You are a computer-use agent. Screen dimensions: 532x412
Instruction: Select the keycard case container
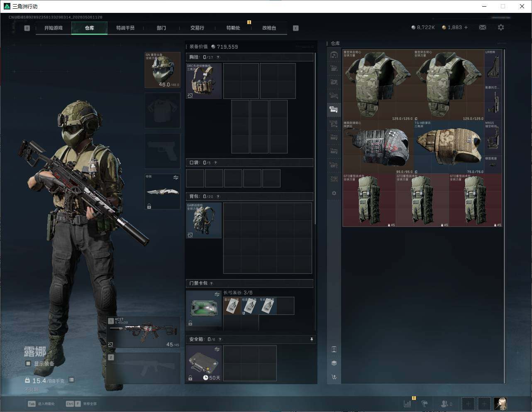tap(204, 308)
